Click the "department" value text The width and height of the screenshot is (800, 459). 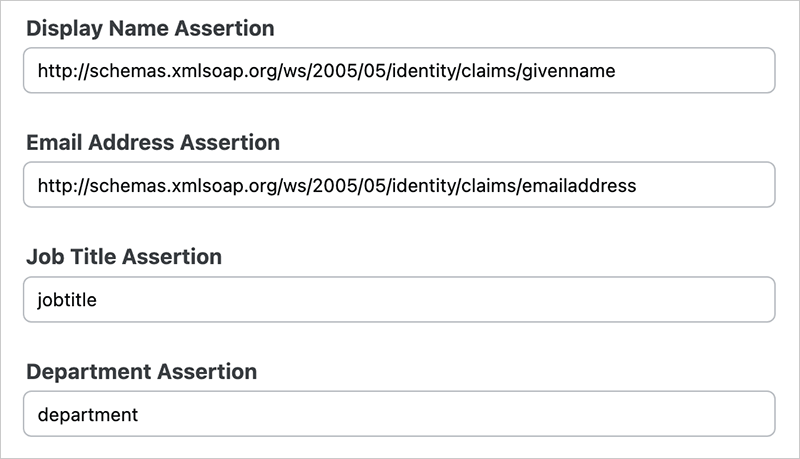[87, 413]
